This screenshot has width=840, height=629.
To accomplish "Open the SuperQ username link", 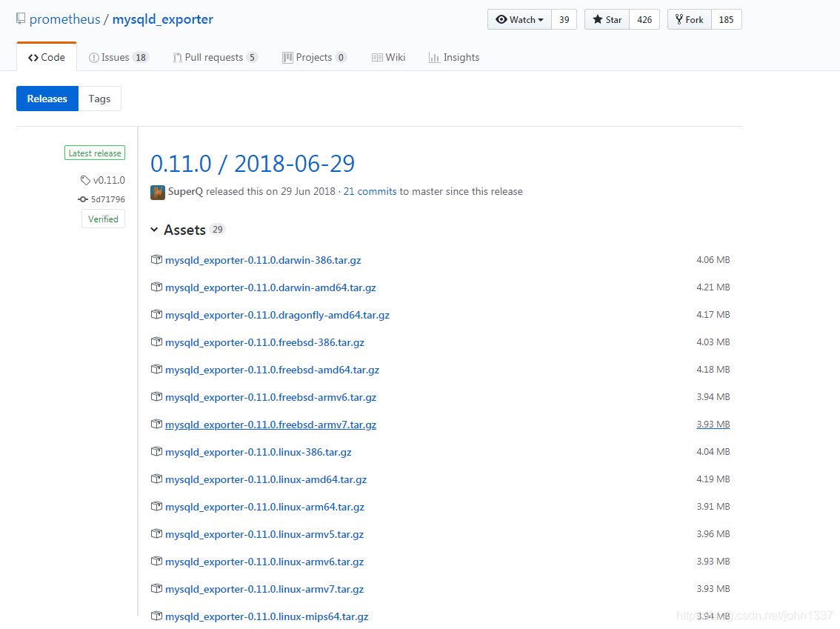I will click(x=185, y=191).
